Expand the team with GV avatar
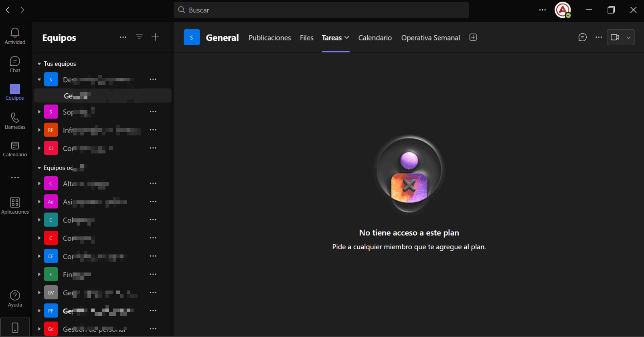644x337 pixels. click(x=39, y=293)
